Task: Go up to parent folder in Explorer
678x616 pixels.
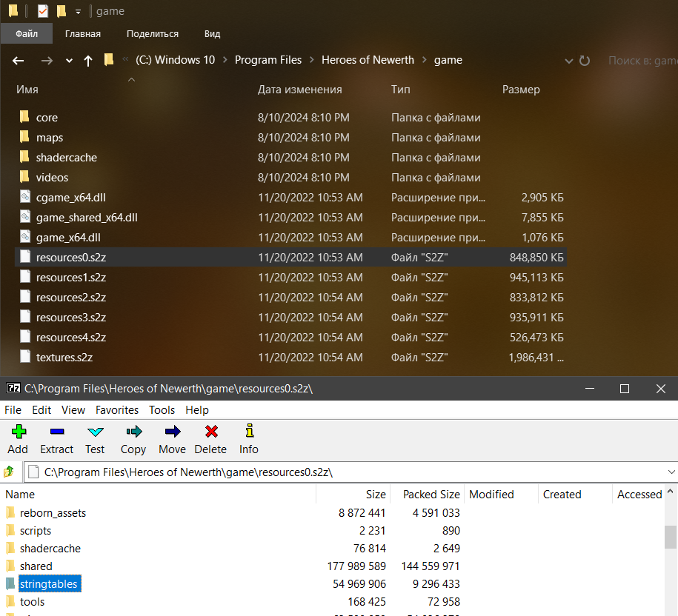Action: point(87,61)
